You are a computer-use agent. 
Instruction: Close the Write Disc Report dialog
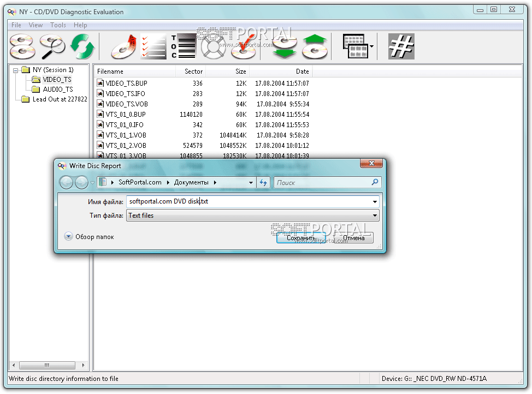(x=371, y=163)
